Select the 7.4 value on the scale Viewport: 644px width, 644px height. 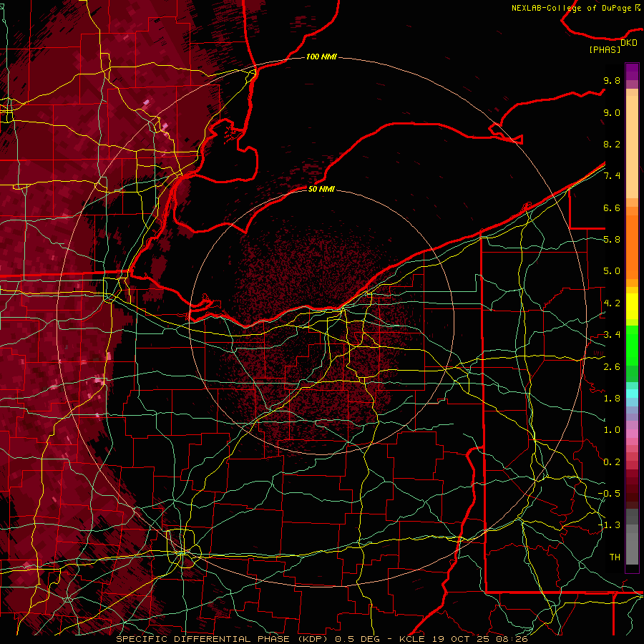612,176
